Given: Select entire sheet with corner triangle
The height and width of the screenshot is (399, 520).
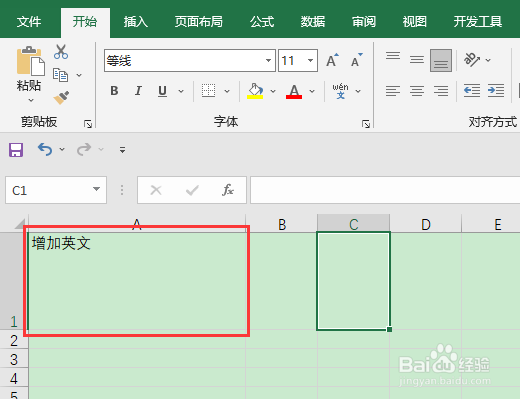Looking at the screenshot, I should [x=20, y=224].
